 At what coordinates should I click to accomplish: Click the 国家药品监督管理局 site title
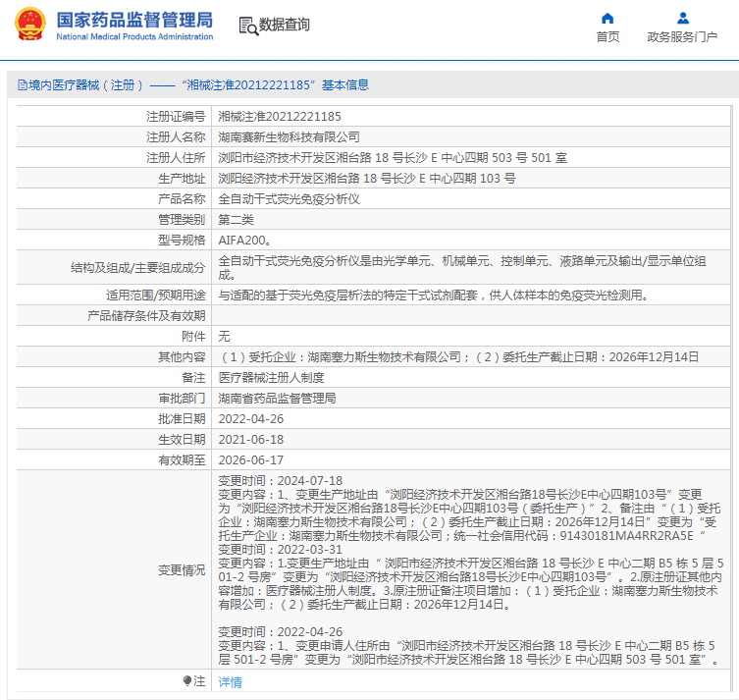tap(134, 20)
